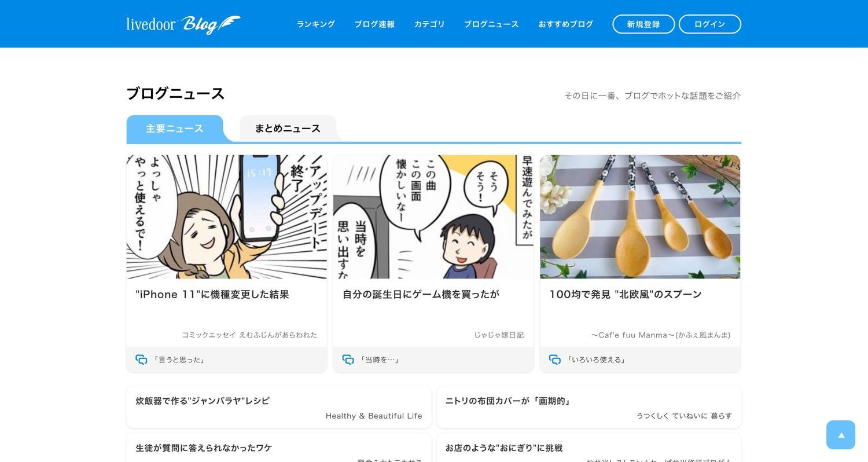Click the comment text 「当時を…」
Screen dimensions: 868x462
[x=380, y=360]
